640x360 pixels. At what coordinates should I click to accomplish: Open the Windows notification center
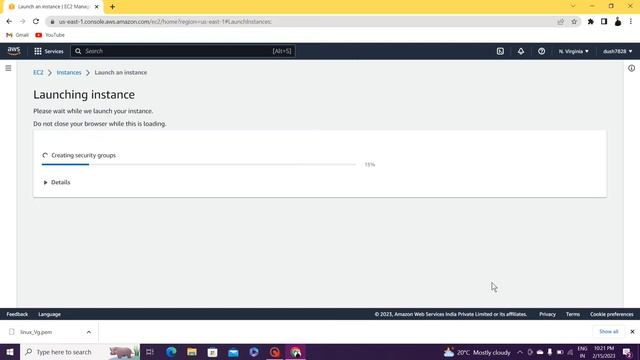point(627,352)
